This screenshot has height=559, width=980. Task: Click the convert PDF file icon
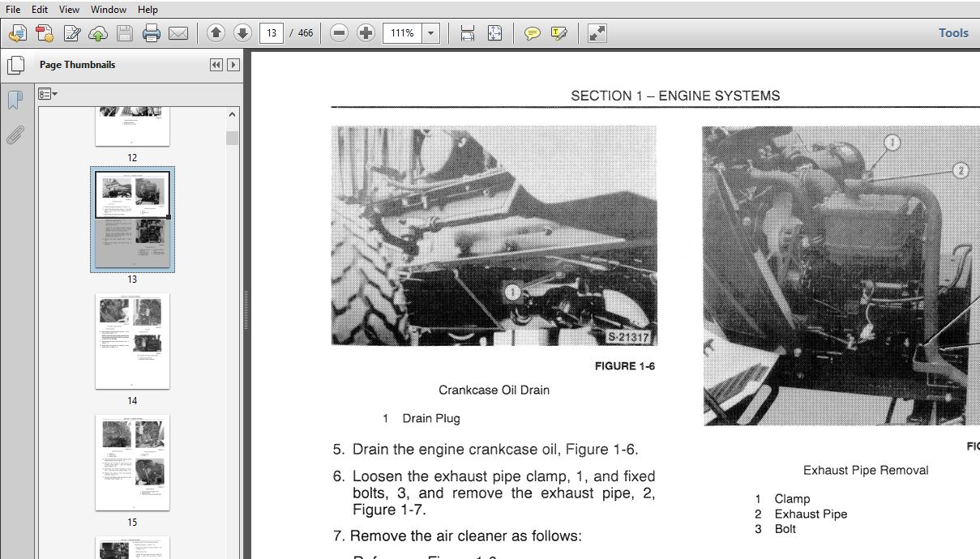pos(45,33)
